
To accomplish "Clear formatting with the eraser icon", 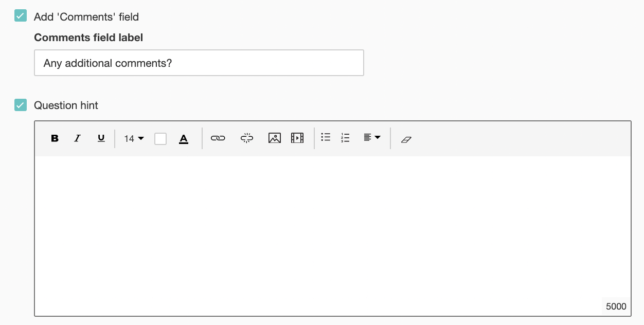I will [x=406, y=139].
